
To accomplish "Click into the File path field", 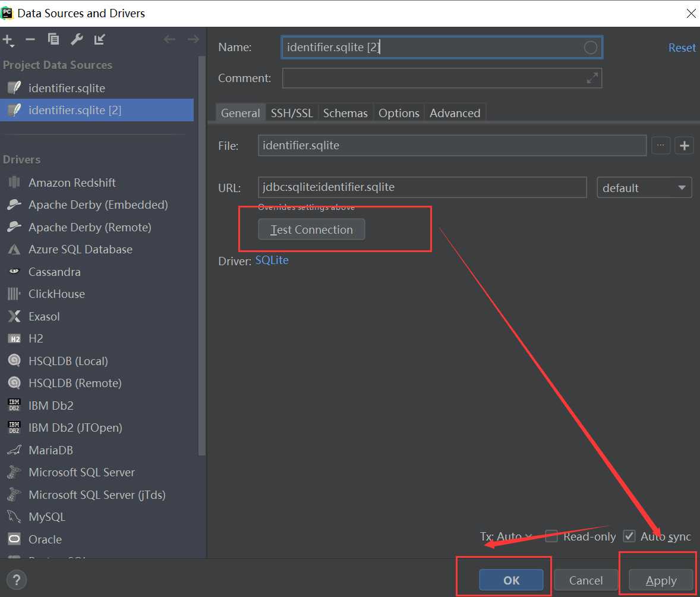I will pyautogui.click(x=452, y=145).
